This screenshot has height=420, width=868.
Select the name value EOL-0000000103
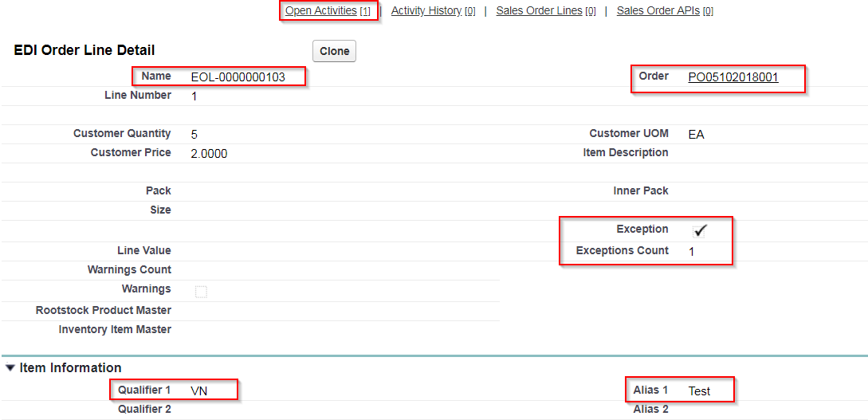pyautogui.click(x=238, y=77)
